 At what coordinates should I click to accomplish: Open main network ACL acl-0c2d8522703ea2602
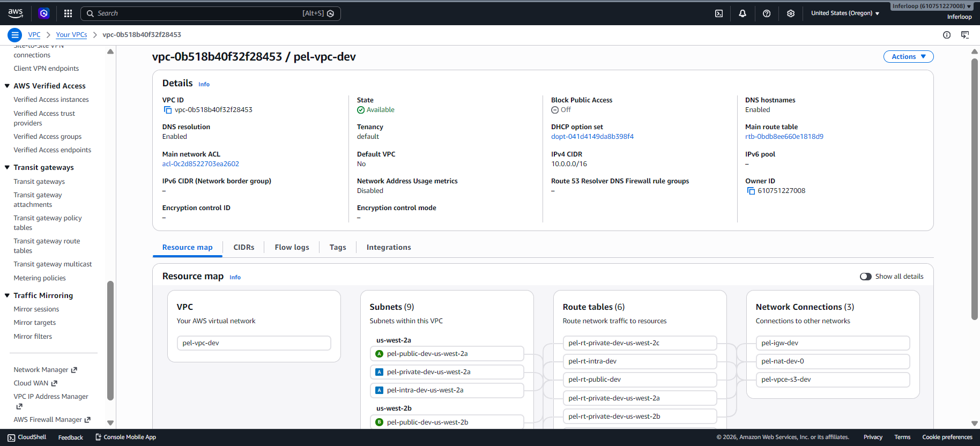(x=201, y=164)
